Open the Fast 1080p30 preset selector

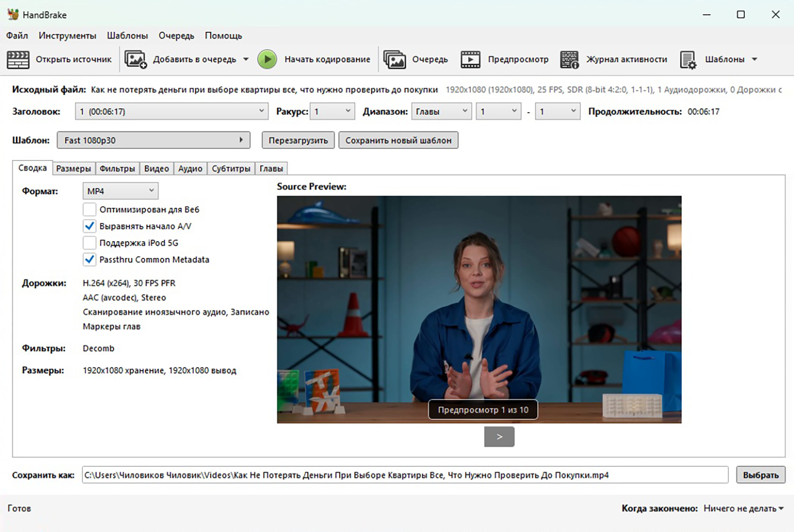coord(154,140)
